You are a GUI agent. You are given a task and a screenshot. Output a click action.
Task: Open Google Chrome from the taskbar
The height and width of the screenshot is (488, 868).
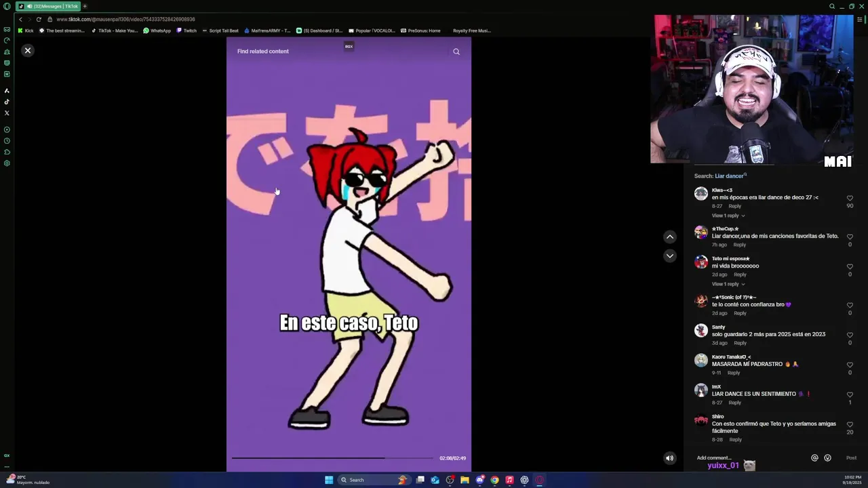(494, 480)
